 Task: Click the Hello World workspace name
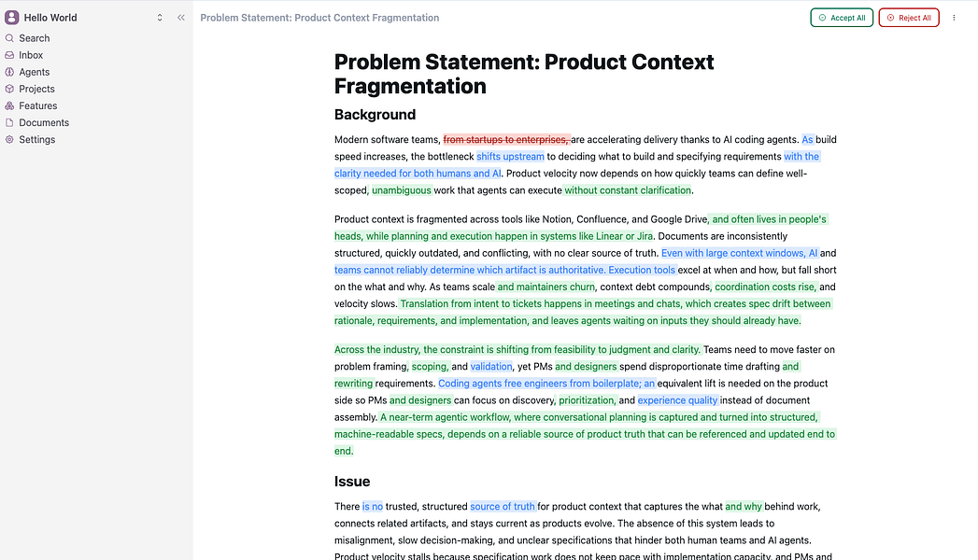coord(50,17)
